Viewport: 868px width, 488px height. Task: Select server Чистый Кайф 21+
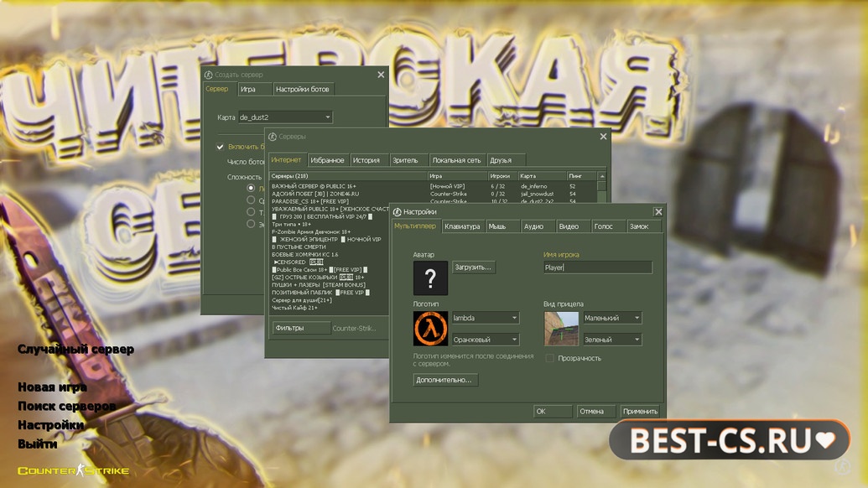294,308
